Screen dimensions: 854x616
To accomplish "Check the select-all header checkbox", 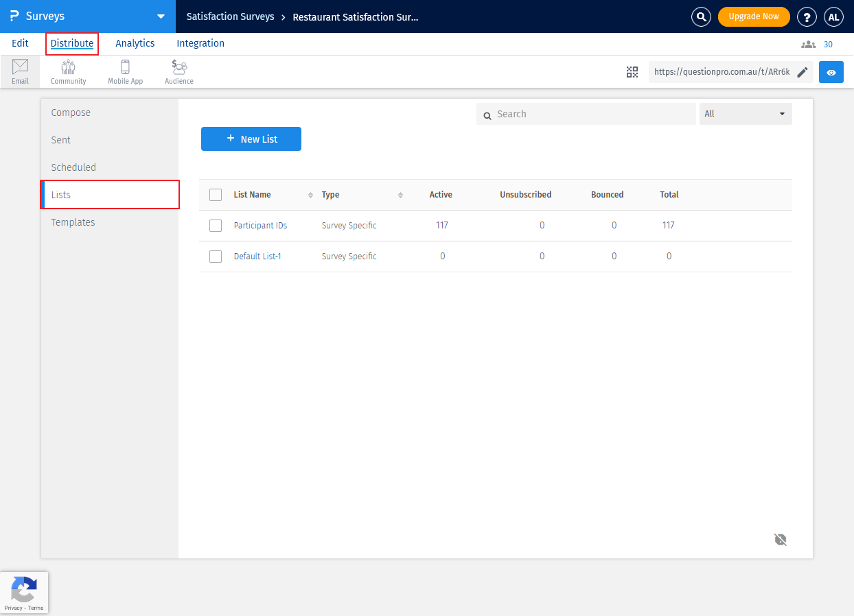I will point(216,195).
